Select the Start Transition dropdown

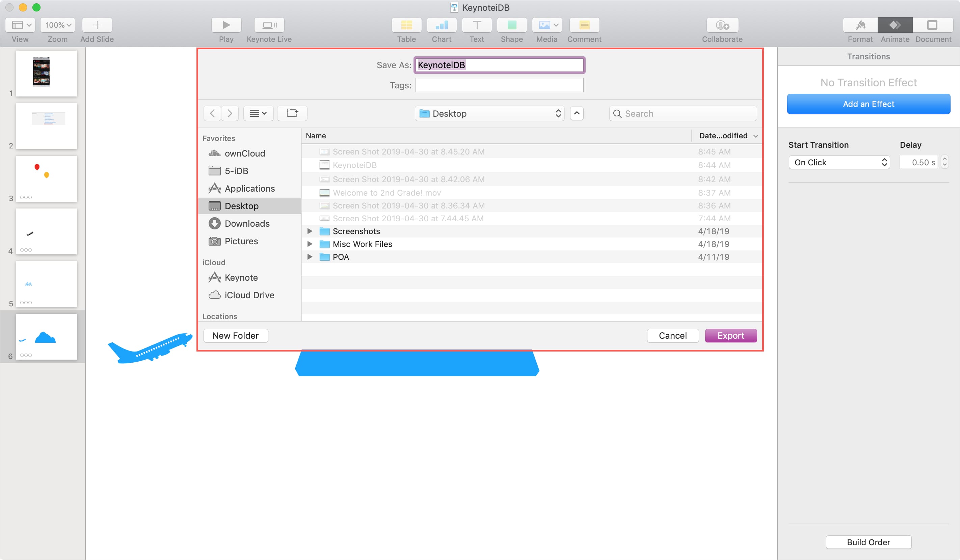pos(840,162)
